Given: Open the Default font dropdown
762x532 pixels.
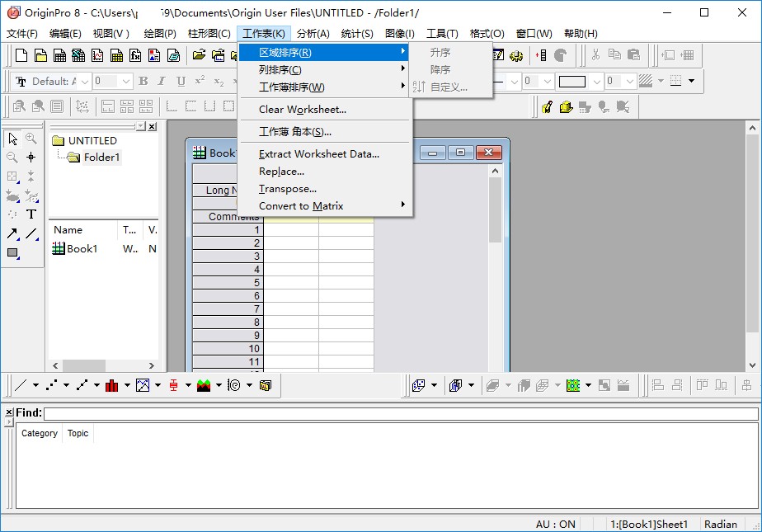Looking at the screenshot, I should [x=85, y=81].
